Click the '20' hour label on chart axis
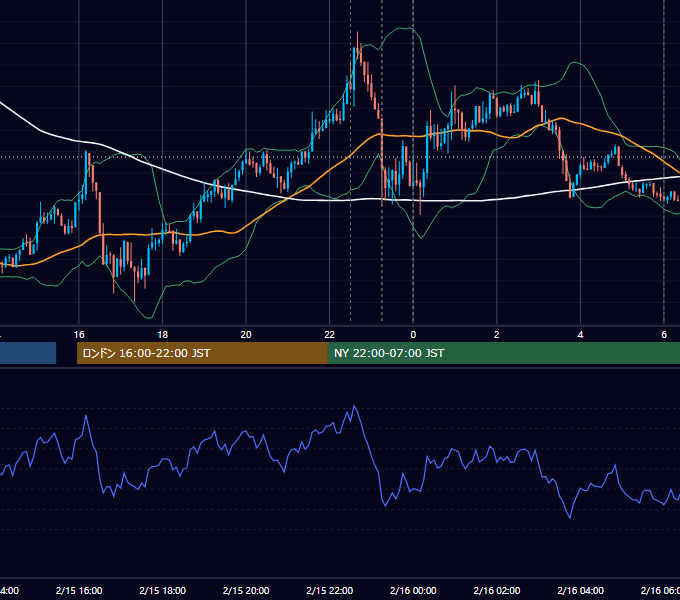This screenshot has height=600, width=680. point(246,335)
